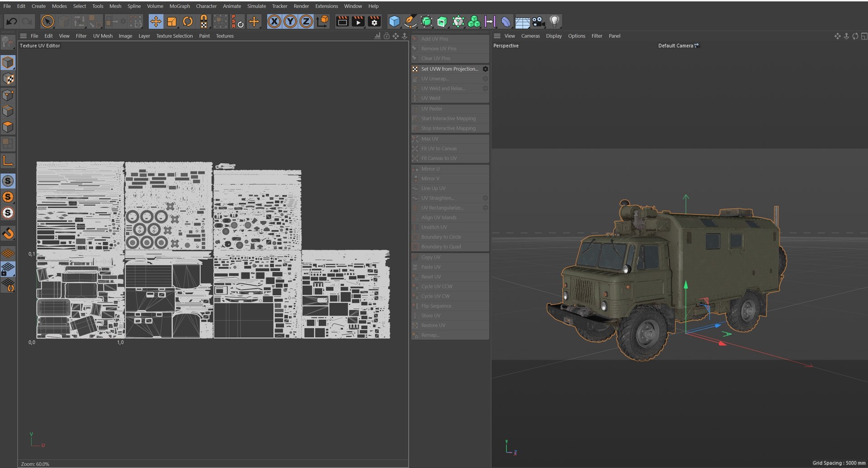Open UV editor hamburger menu
Screen dimensions: 868x468
tap(24, 36)
